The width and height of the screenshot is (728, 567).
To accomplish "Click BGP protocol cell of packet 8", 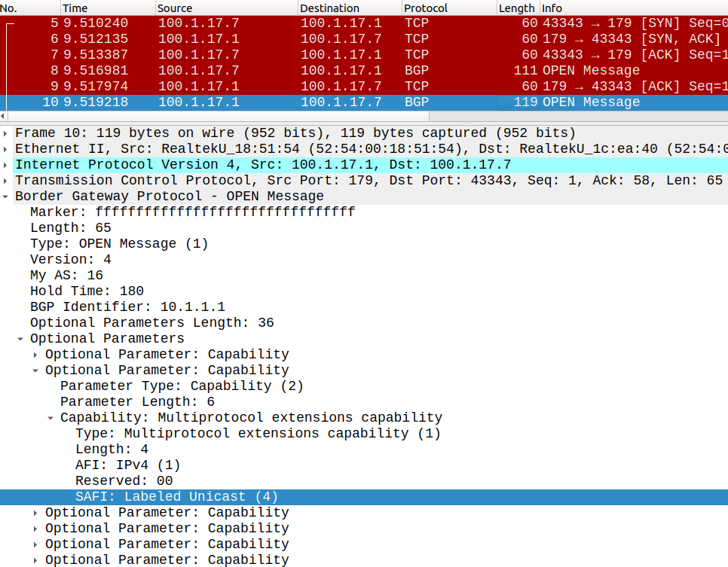I will click(417, 71).
